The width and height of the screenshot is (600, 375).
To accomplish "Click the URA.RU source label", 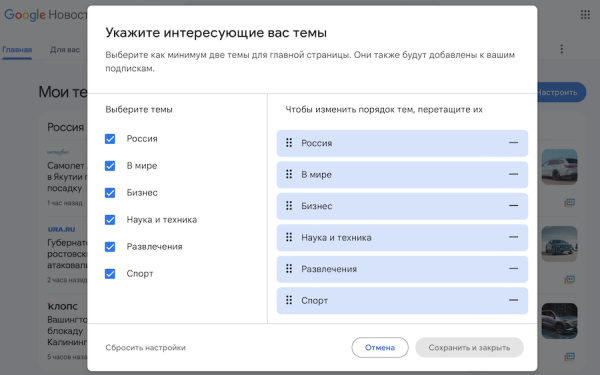I will (x=61, y=229).
